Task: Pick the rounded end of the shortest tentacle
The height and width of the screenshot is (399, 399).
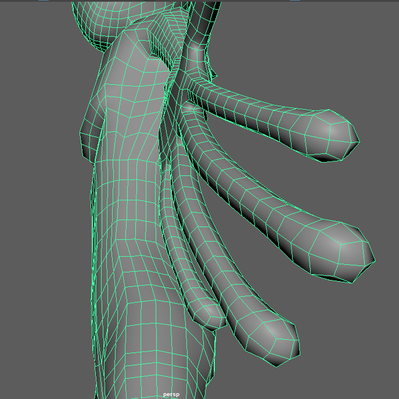Action: (x=209, y=314)
